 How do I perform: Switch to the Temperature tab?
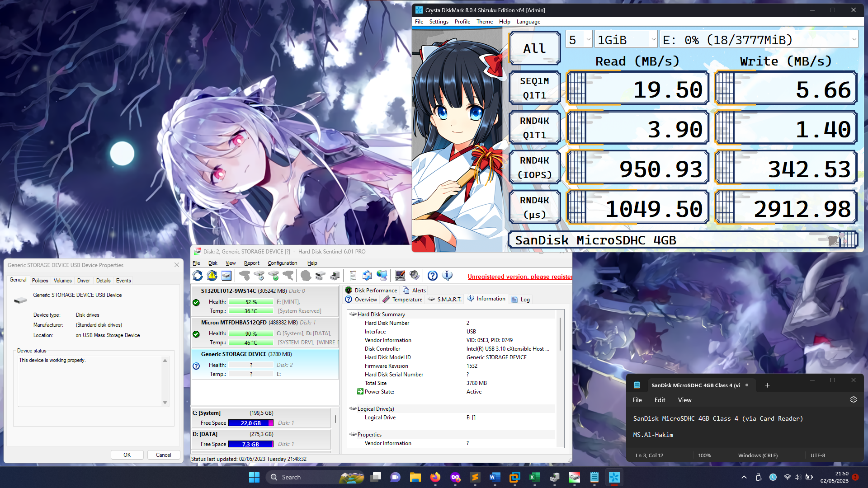pos(402,300)
